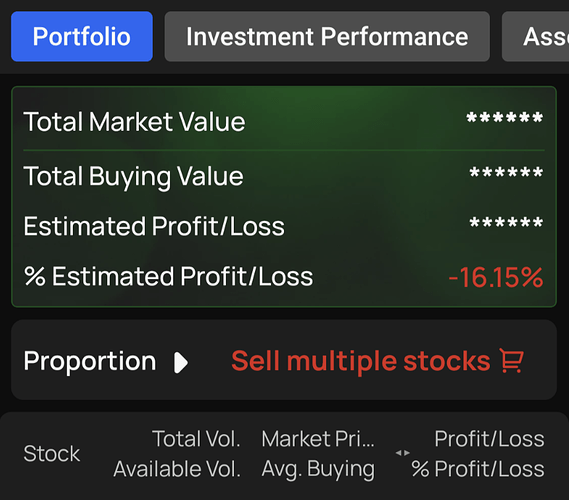This screenshot has height=500, width=569.
Task: Click the Total Market Value label
Action: click(134, 122)
